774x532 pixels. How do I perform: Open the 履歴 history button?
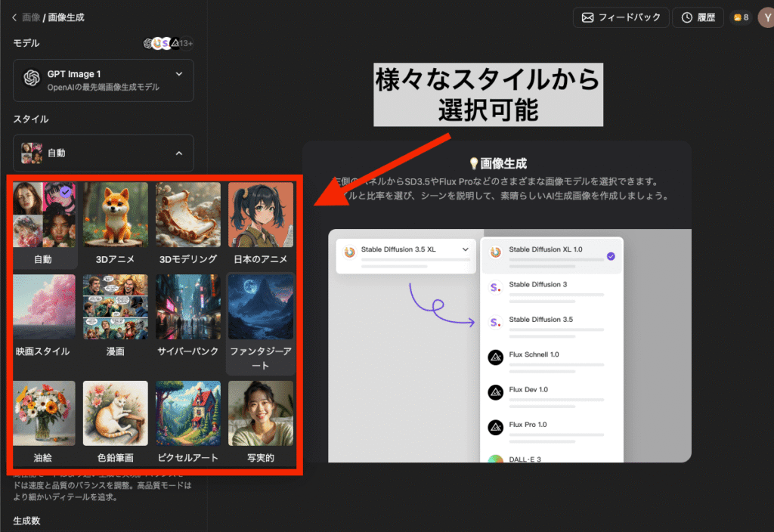[x=698, y=17]
